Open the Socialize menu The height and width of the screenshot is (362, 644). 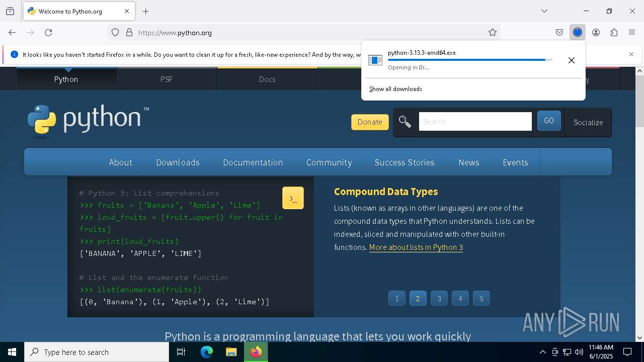click(x=588, y=122)
